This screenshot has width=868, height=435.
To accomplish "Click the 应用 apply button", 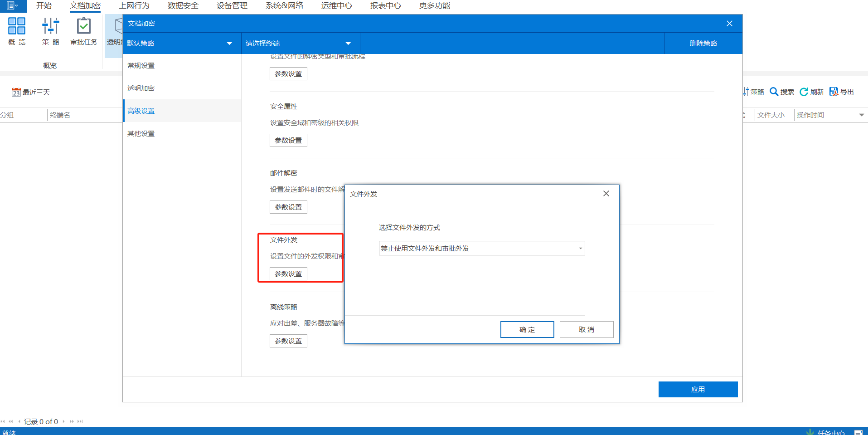I will coord(698,389).
